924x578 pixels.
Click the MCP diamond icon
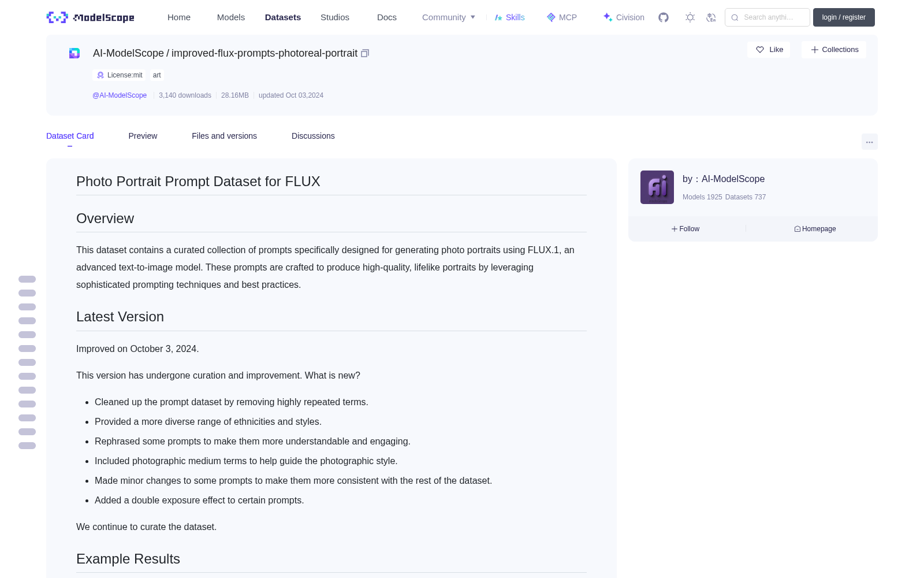pos(551,17)
